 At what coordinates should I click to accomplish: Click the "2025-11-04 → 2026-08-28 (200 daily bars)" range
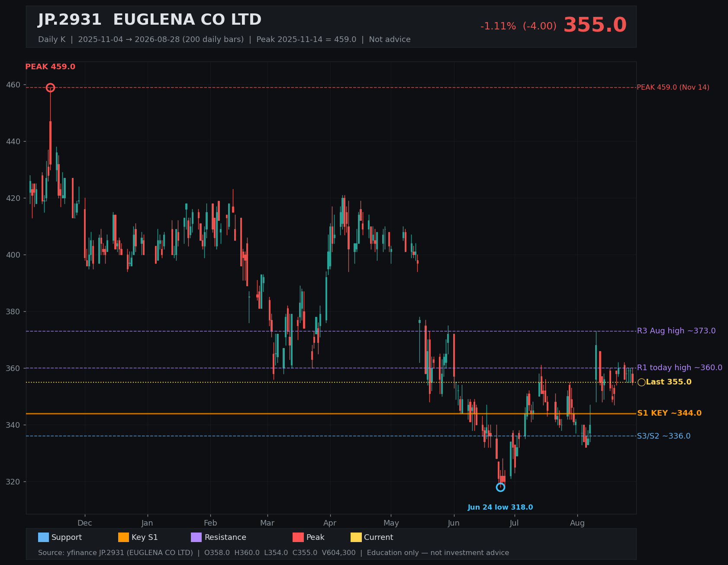161,39
